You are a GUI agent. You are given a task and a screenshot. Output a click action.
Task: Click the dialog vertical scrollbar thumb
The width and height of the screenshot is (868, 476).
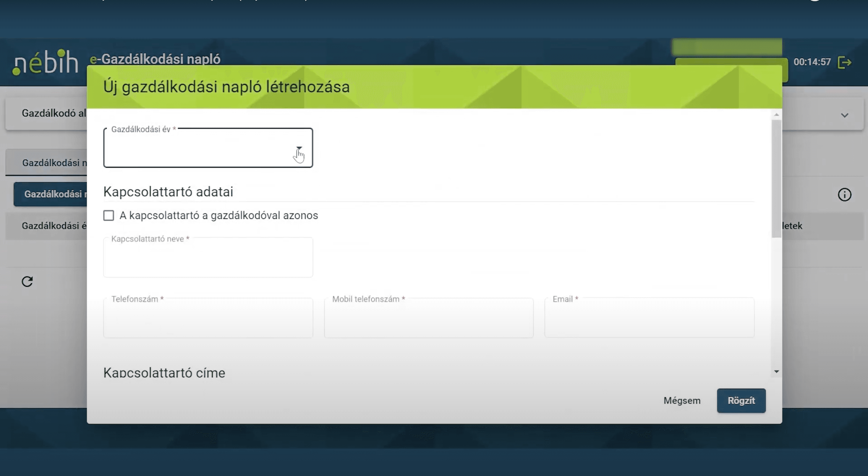(776, 179)
